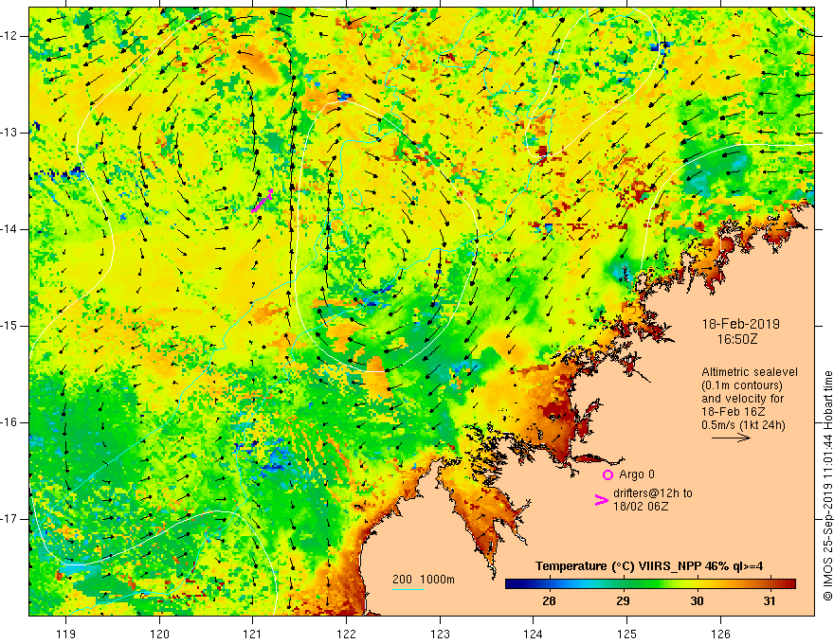Image resolution: width=834 pixels, height=644 pixels.
Task: Click the magenta Argo 0 circle marker
Action: [607, 474]
